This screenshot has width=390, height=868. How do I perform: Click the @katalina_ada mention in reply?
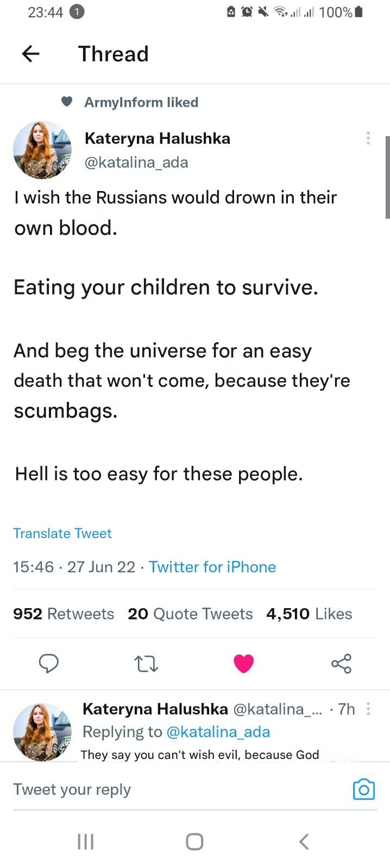[x=218, y=732]
